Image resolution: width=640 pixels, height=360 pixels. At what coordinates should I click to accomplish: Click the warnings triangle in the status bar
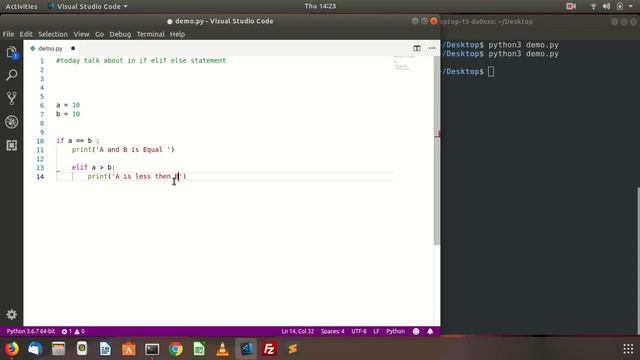(x=77, y=331)
